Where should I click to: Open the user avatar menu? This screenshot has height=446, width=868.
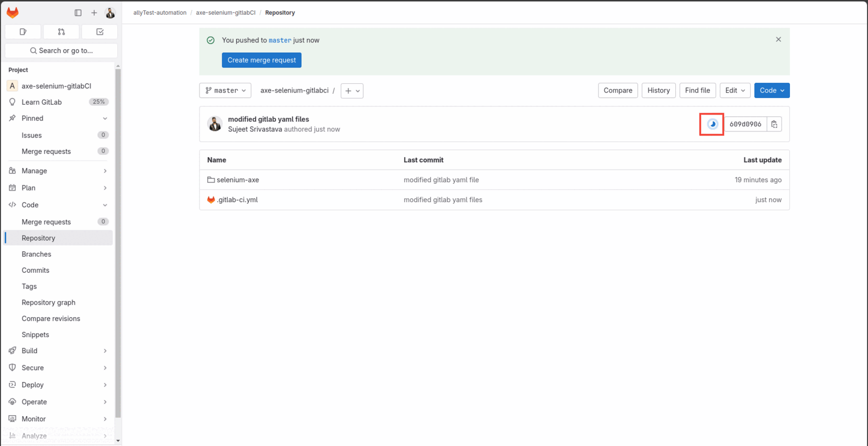pyautogui.click(x=110, y=13)
